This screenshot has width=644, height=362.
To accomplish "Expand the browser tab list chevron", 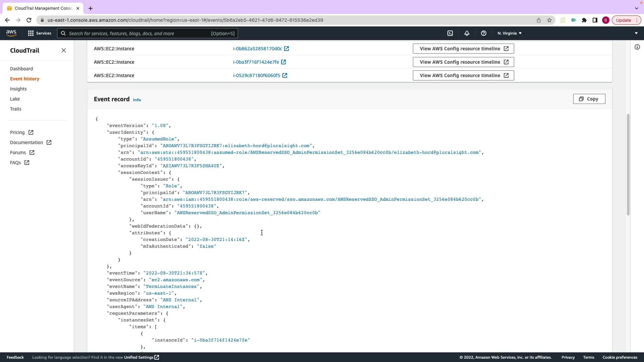I will pos(636,8).
